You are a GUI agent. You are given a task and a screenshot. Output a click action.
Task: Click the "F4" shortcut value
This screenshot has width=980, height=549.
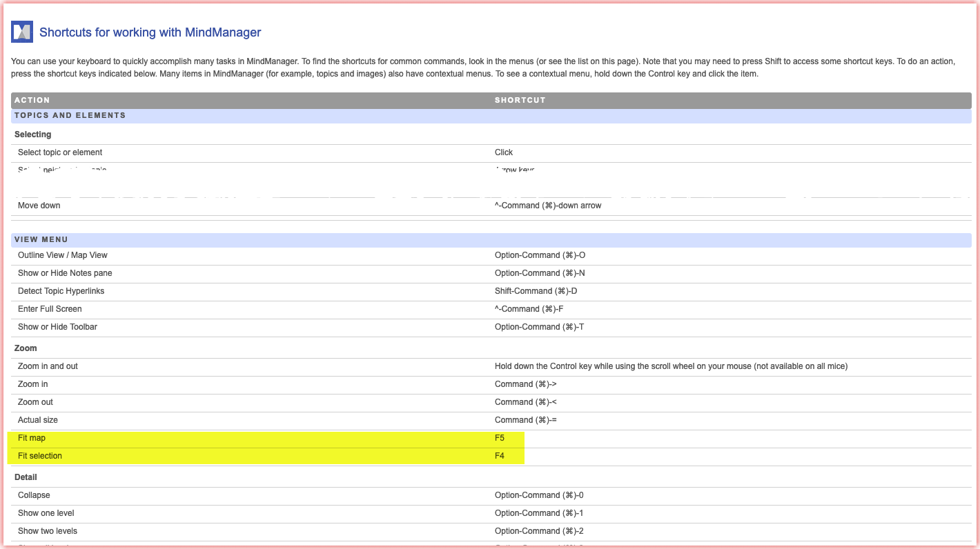coord(500,456)
